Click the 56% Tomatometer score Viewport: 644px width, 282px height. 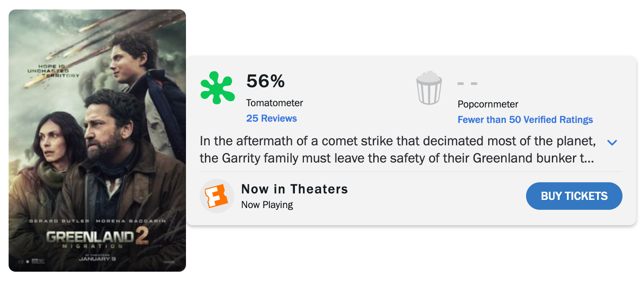pyautogui.click(x=265, y=81)
